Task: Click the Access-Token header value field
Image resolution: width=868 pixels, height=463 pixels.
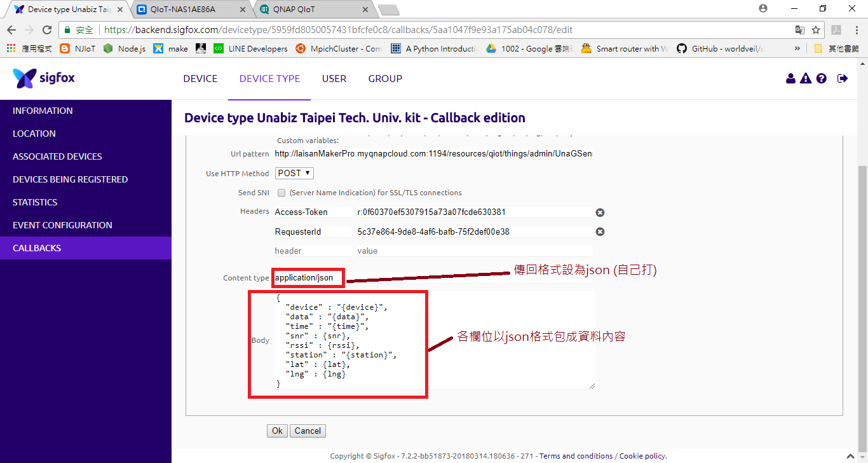Action: pyautogui.click(x=474, y=212)
